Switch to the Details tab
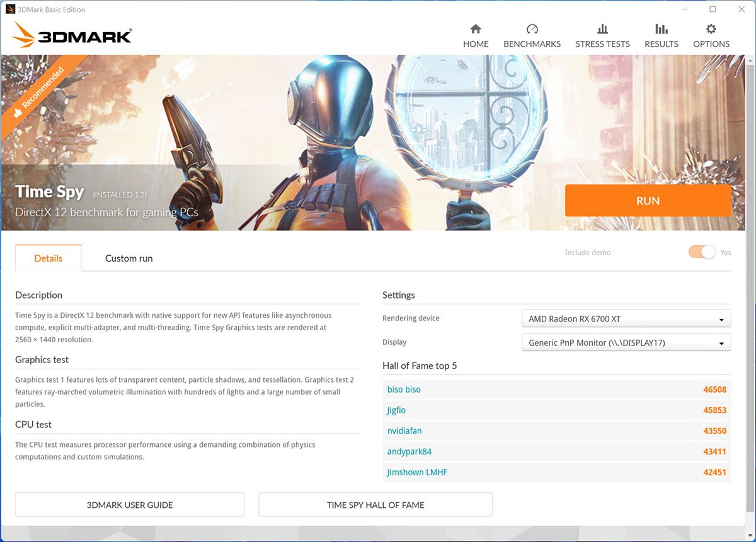Image resolution: width=756 pixels, height=542 pixels. click(x=49, y=258)
